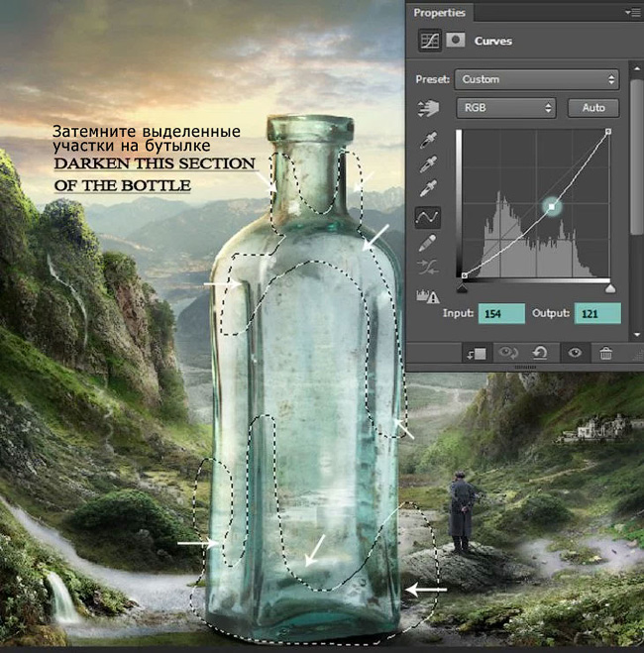Select edit points to modify curve tool
The width and height of the screenshot is (644, 653).
428,217
